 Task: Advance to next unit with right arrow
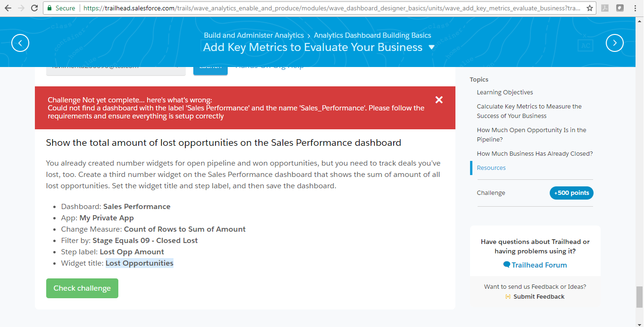coord(614,42)
